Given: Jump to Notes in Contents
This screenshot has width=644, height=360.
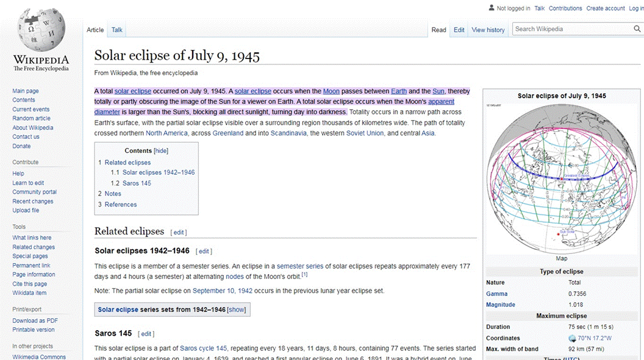Looking at the screenshot, I should point(113,194).
